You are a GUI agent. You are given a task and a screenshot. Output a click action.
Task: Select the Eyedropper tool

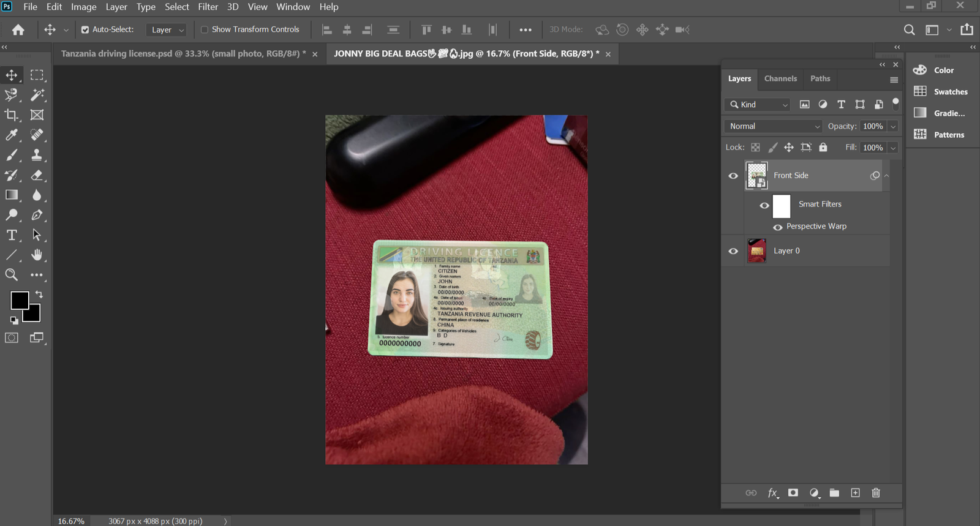coord(11,135)
